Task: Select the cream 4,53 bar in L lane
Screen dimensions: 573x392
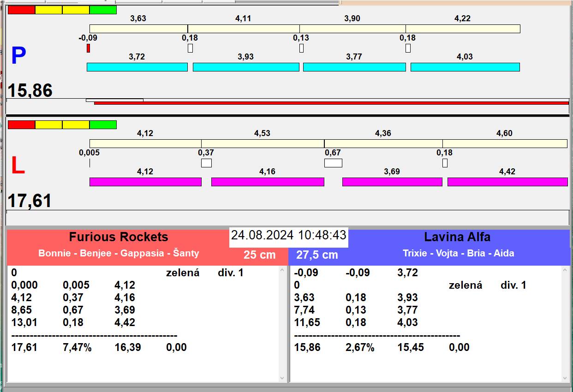Action: click(x=263, y=143)
